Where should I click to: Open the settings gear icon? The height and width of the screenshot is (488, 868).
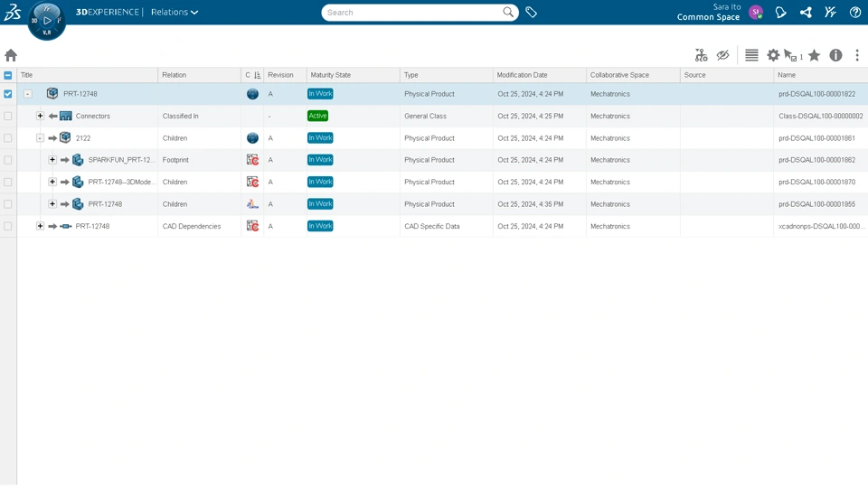(x=773, y=55)
